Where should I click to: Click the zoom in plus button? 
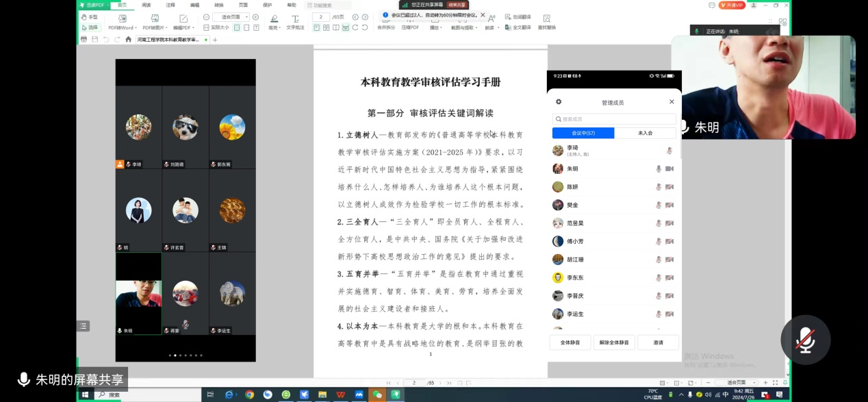[255, 17]
